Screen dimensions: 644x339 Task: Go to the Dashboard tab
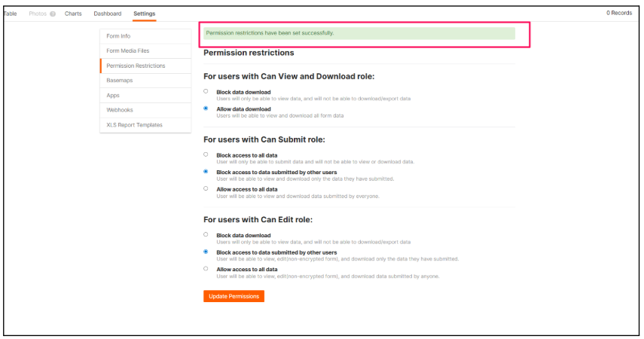pyautogui.click(x=108, y=14)
